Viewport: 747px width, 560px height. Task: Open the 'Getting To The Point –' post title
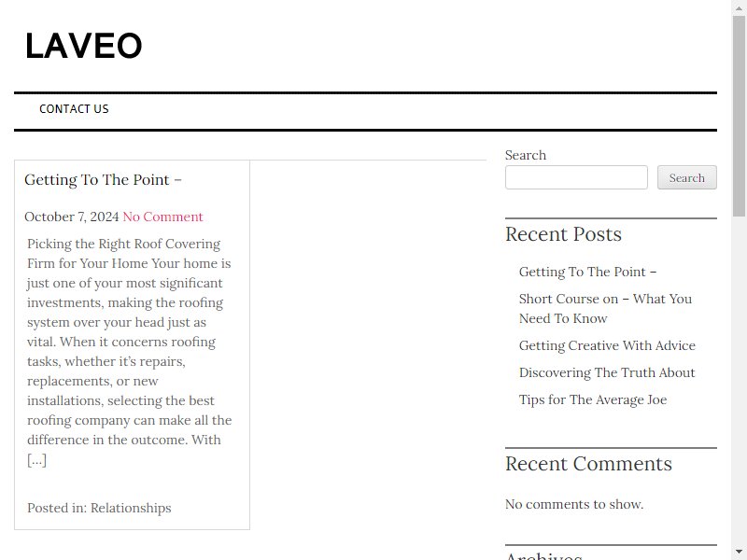[103, 180]
